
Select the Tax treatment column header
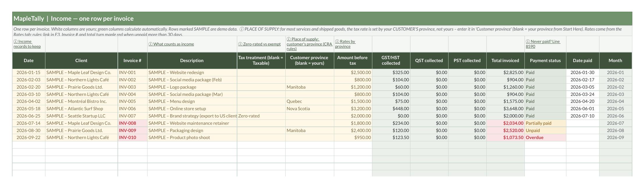coord(261,61)
